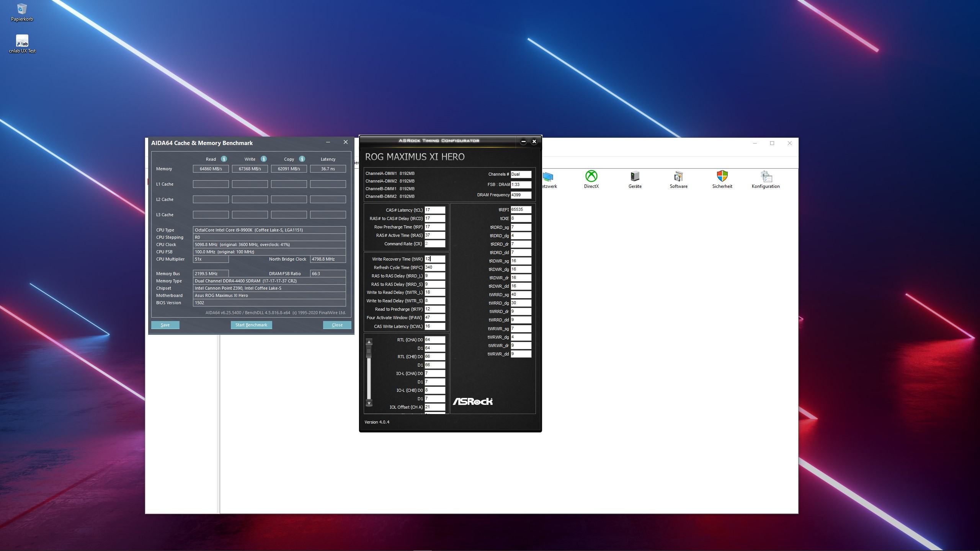This screenshot has width=980, height=551.
Task: Click the Command Rate (CR) field
Action: click(435, 244)
